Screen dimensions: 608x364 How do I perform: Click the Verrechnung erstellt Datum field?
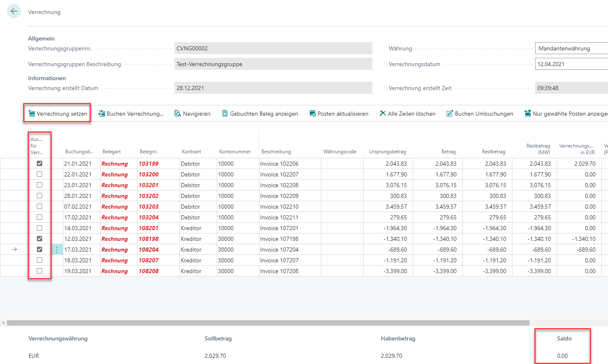tap(273, 88)
